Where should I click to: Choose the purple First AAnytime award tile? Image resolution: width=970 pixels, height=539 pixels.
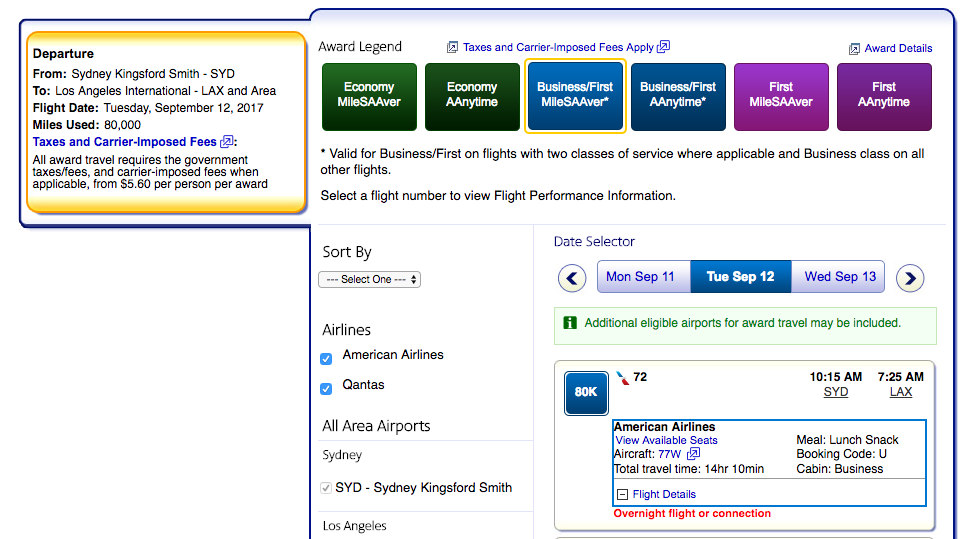pyautogui.click(x=884, y=97)
